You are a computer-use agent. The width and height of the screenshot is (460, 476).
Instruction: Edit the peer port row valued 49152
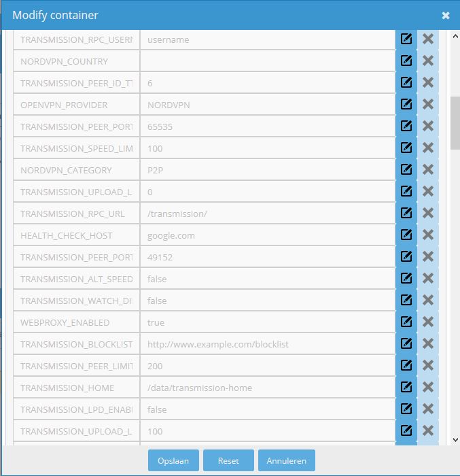406,257
